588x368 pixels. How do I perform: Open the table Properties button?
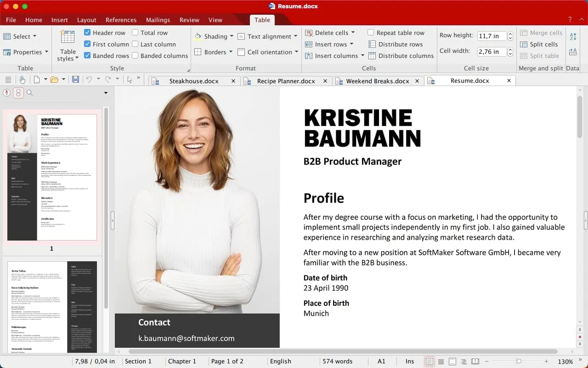click(26, 52)
